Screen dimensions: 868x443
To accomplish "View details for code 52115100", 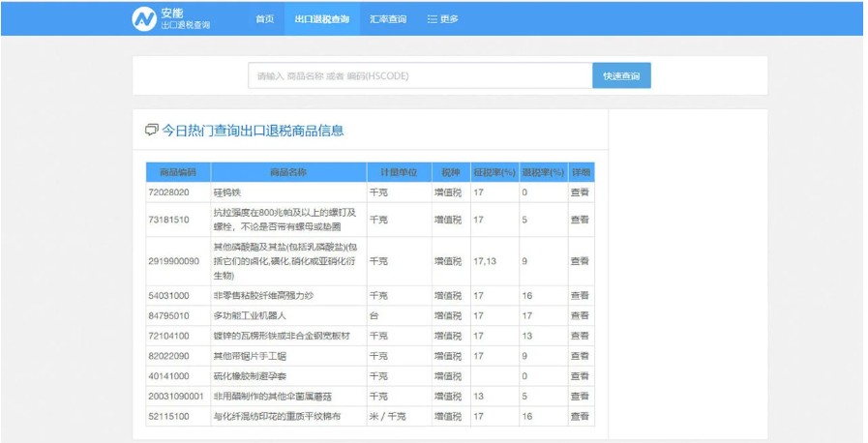I will tap(580, 417).
